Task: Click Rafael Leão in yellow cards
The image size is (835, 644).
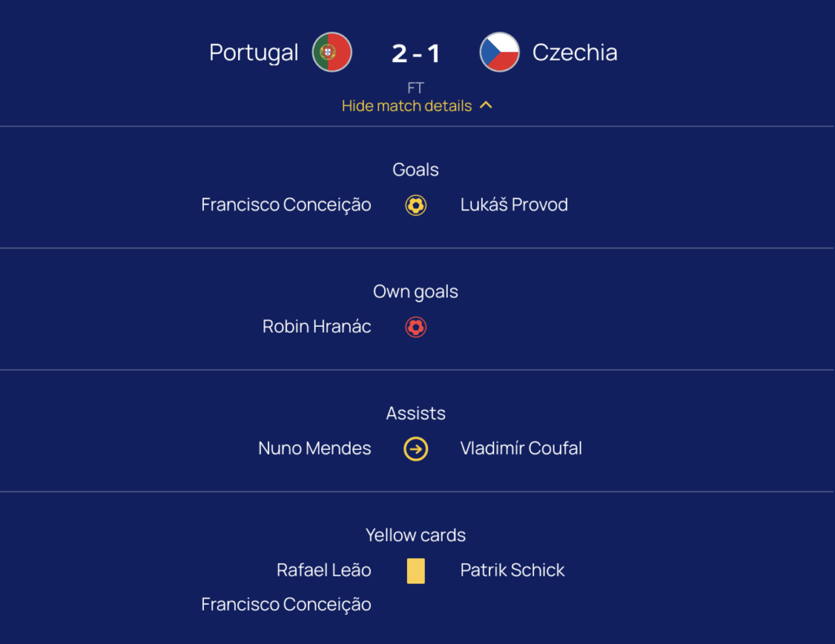Action: coord(324,571)
